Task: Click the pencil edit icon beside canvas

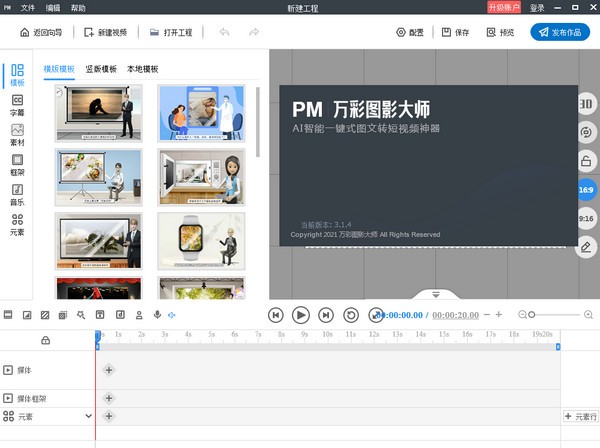Action: point(586,246)
